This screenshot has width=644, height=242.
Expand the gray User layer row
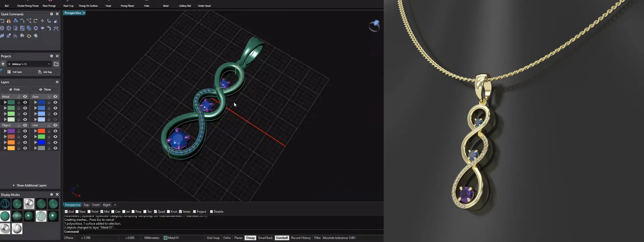pyautogui.click(x=36, y=148)
